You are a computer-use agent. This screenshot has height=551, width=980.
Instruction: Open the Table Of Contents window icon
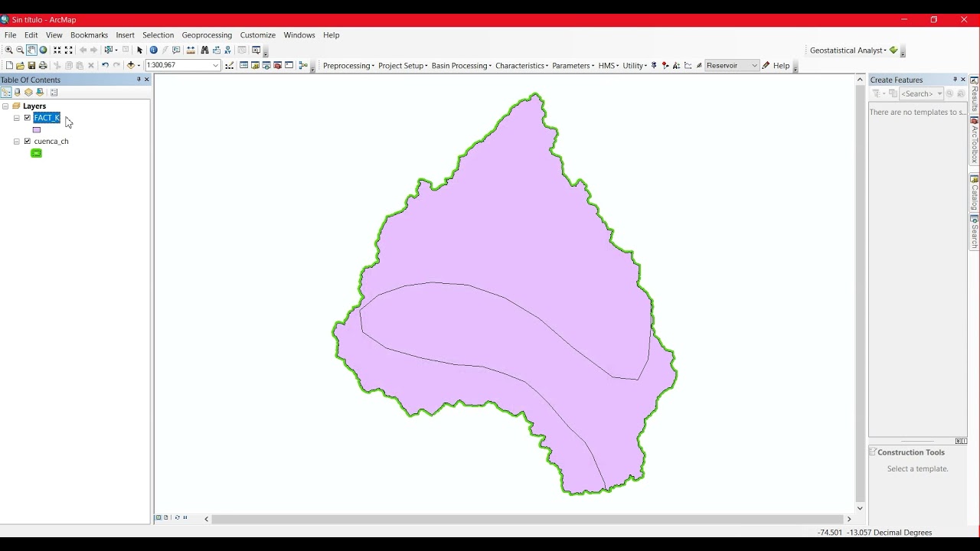pyautogui.click(x=243, y=66)
